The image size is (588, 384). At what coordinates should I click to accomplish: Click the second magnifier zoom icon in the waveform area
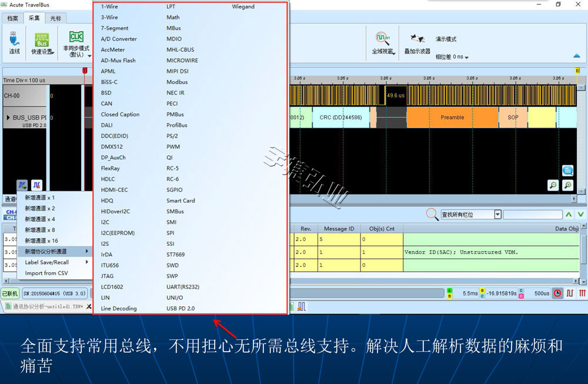point(568,185)
